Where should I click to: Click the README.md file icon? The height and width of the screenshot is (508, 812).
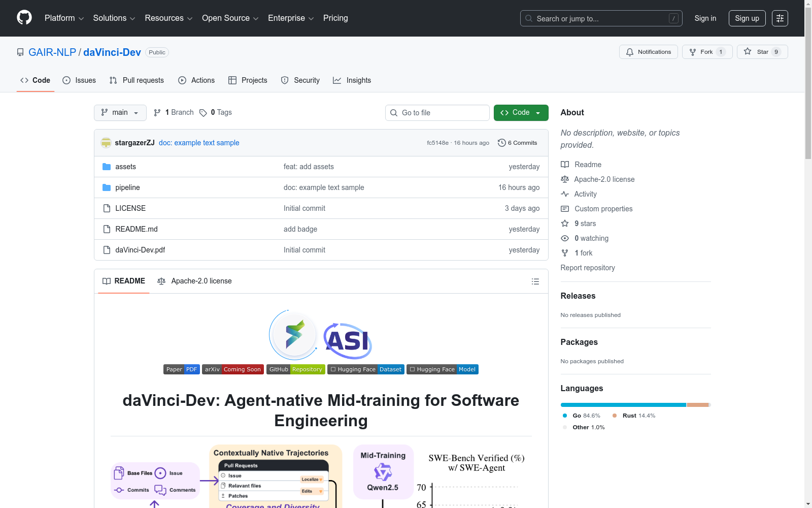(107, 229)
